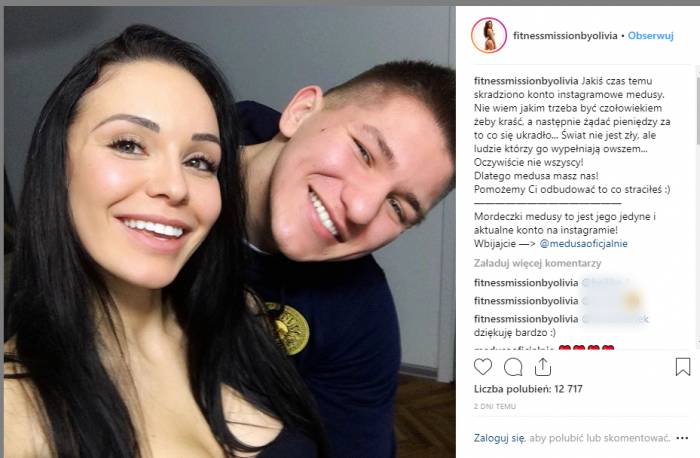The image size is (700, 458).
Task: Open the @medusaoficjalnie mention link
Action: tap(583, 244)
